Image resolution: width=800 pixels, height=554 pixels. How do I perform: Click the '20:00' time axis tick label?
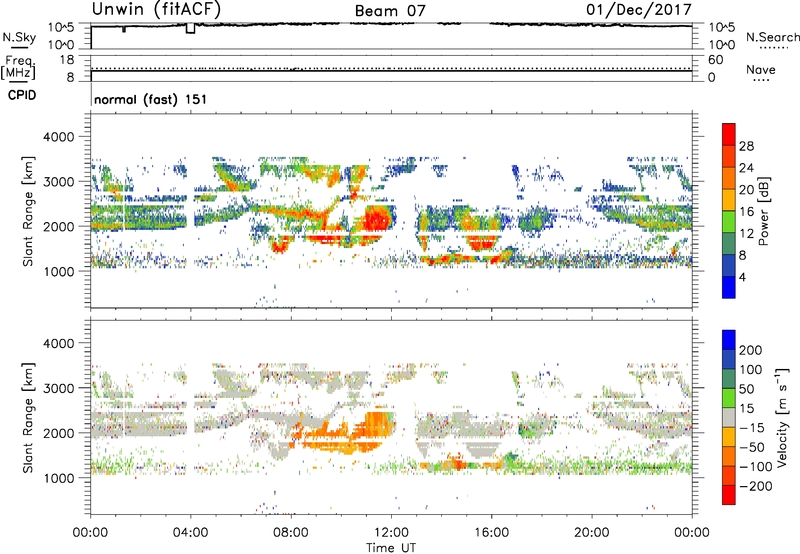pos(592,533)
